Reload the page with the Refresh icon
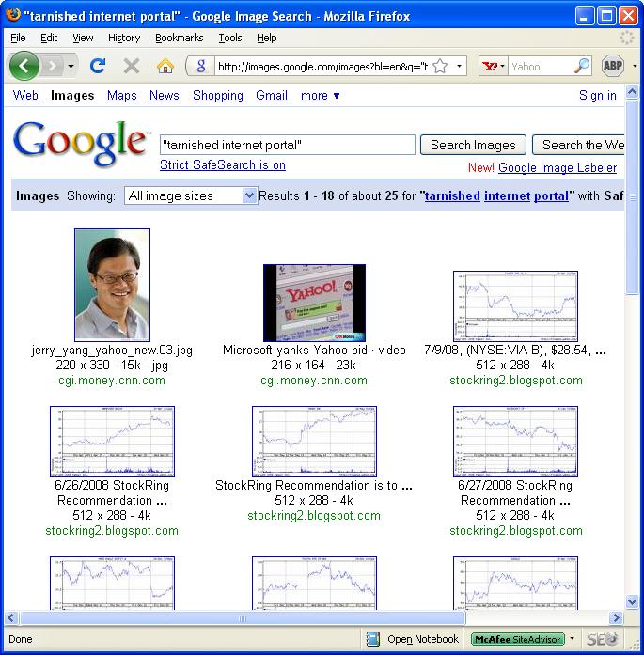 (x=98, y=66)
